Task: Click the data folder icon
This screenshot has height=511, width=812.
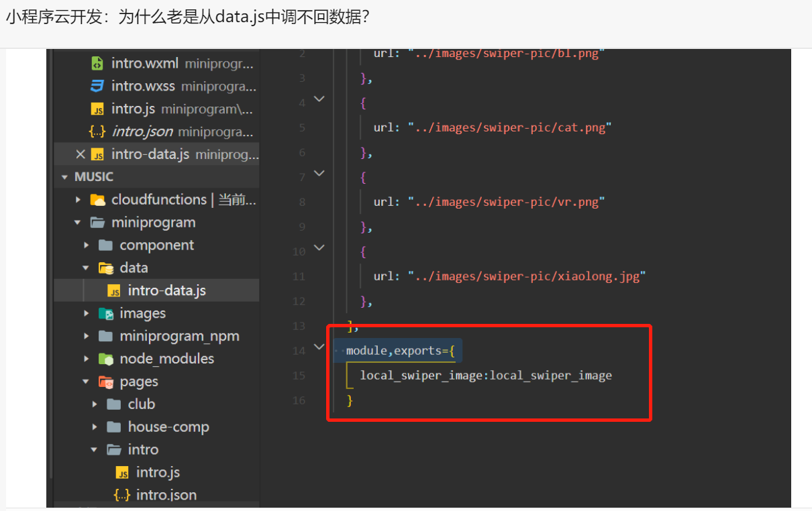Action: [105, 268]
